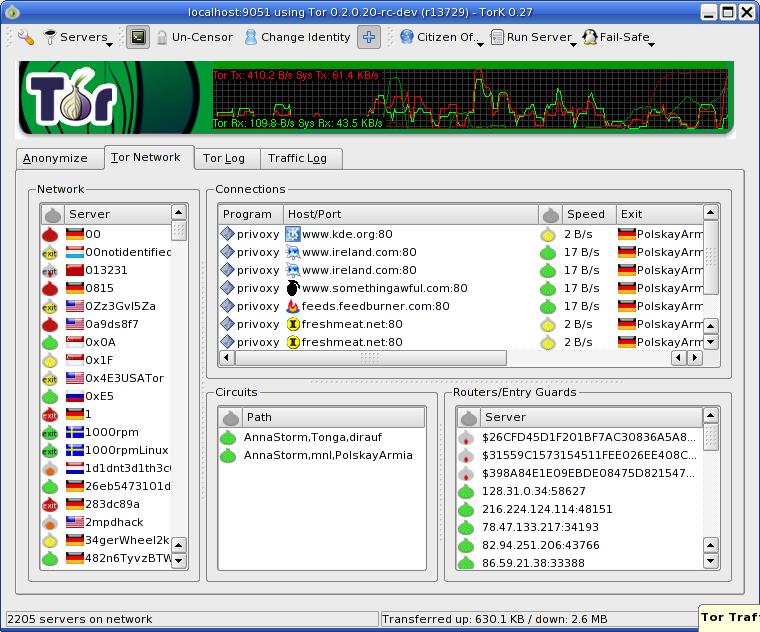
Task: Click the Connections vertical scroll-up arrow
Action: pos(711,213)
